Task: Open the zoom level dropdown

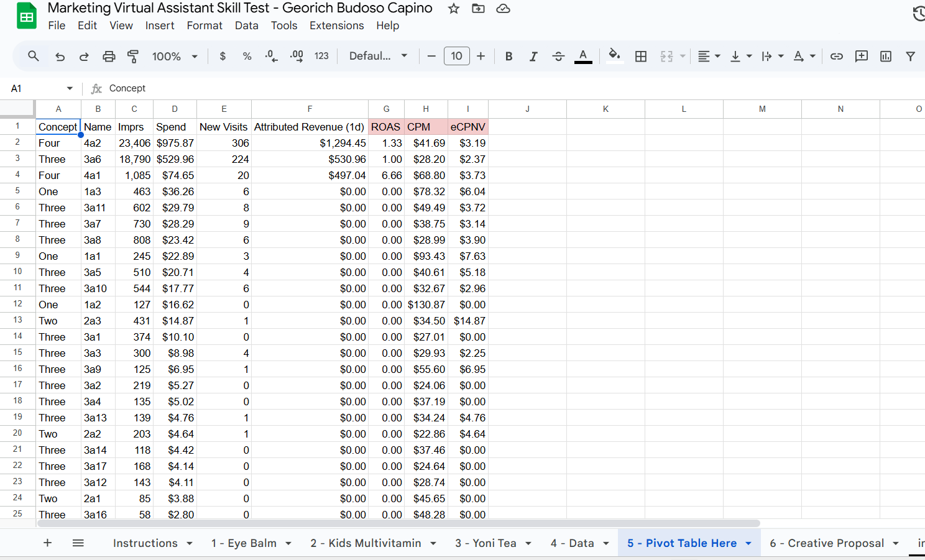Action: (175, 57)
